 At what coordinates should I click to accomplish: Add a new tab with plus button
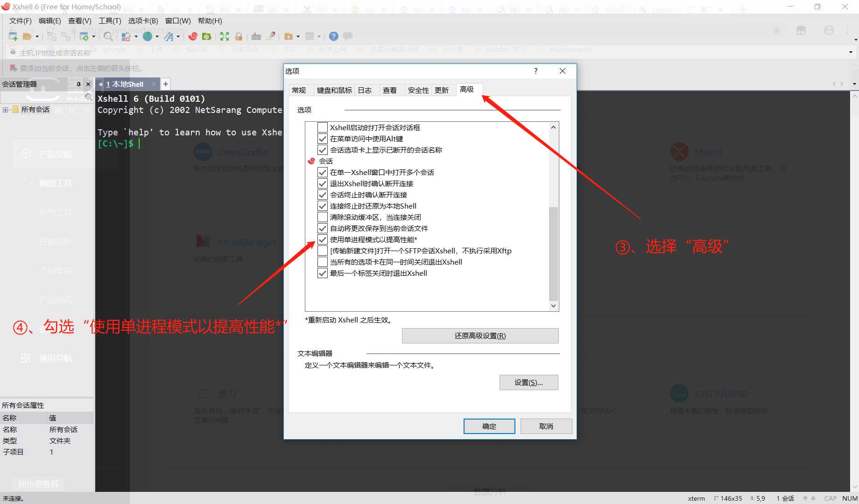coord(166,84)
